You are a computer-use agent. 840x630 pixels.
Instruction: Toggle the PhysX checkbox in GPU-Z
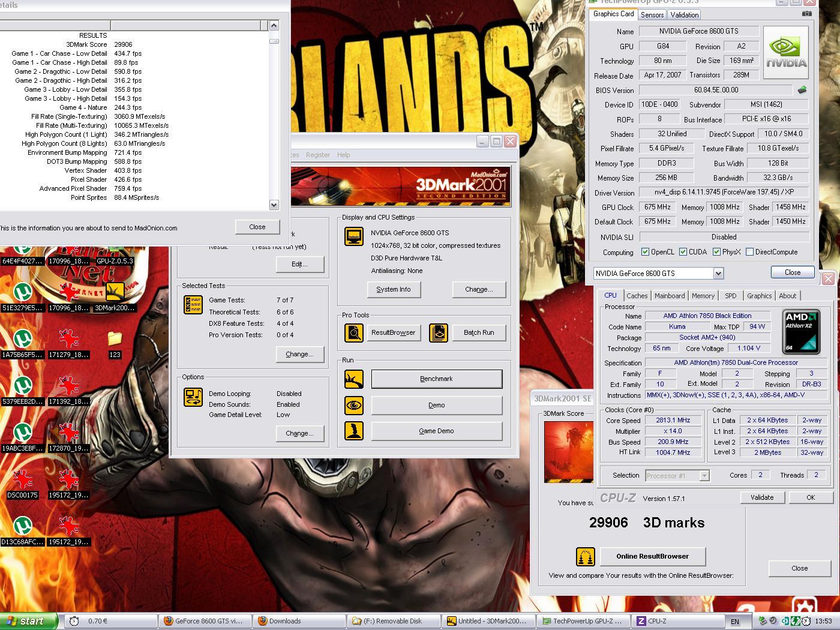716,252
